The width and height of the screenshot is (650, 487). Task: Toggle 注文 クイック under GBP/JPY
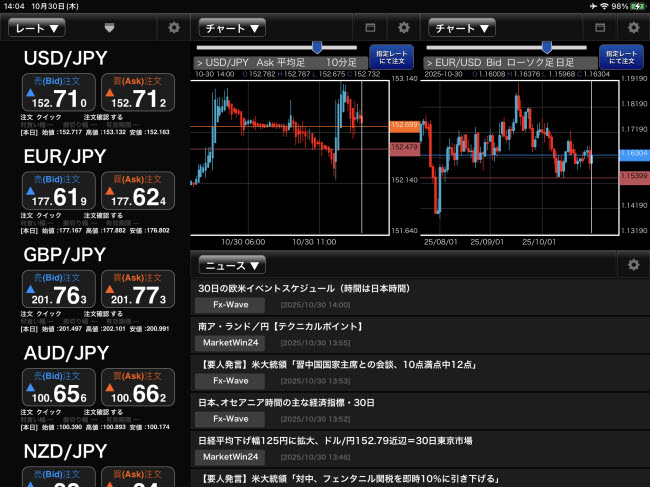tap(41, 314)
